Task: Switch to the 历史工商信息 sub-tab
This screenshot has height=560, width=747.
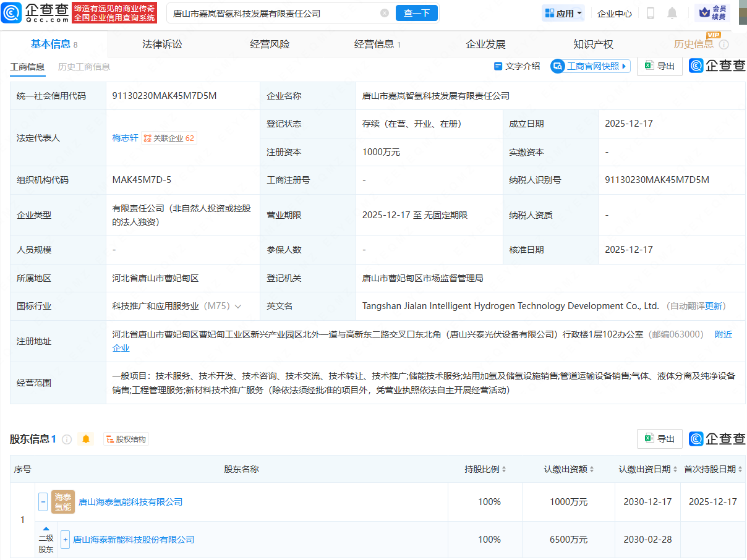Action: point(83,67)
